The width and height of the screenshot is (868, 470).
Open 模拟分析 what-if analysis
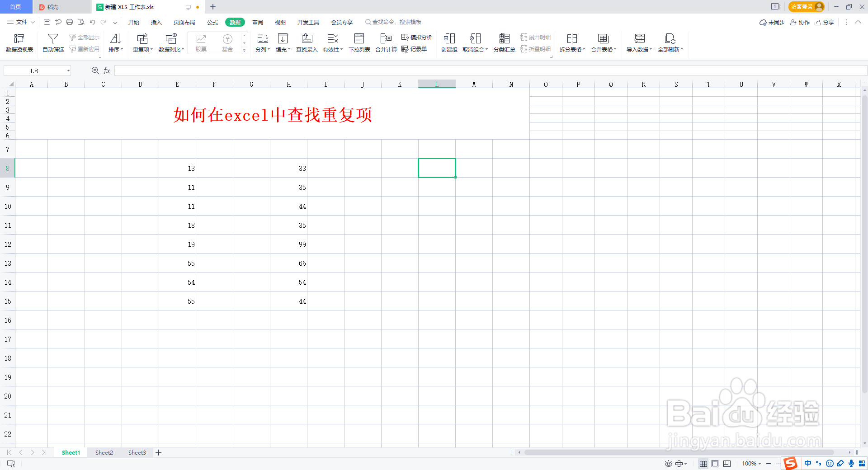click(x=417, y=37)
